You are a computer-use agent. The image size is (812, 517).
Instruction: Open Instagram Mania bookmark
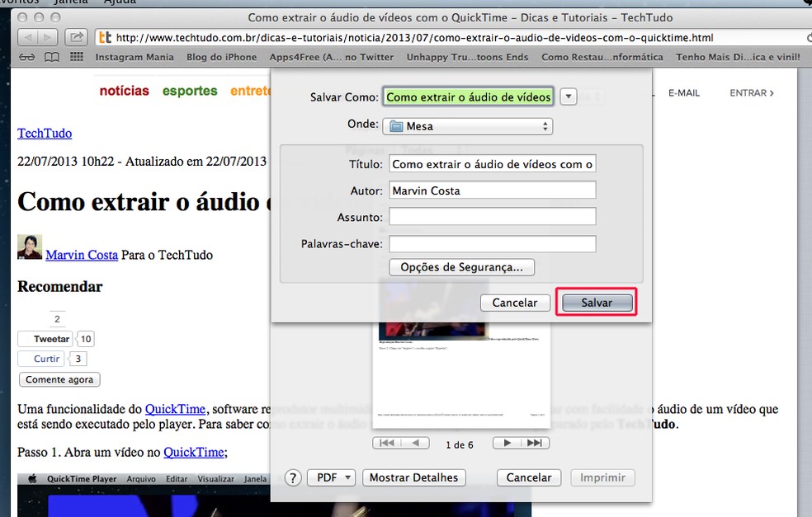tap(135, 57)
